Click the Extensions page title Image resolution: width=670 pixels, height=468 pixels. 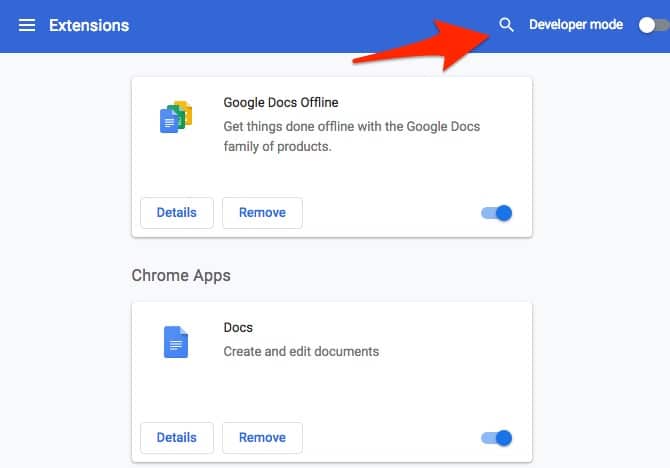coord(89,25)
